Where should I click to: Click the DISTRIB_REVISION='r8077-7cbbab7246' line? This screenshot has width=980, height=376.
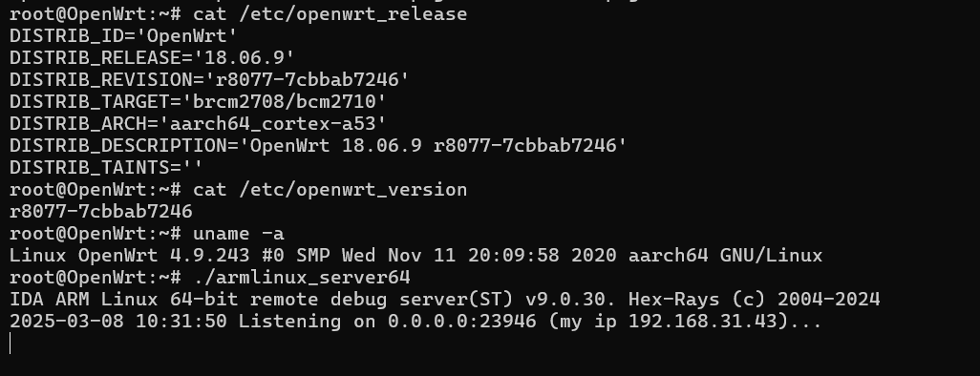(x=209, y=79)
